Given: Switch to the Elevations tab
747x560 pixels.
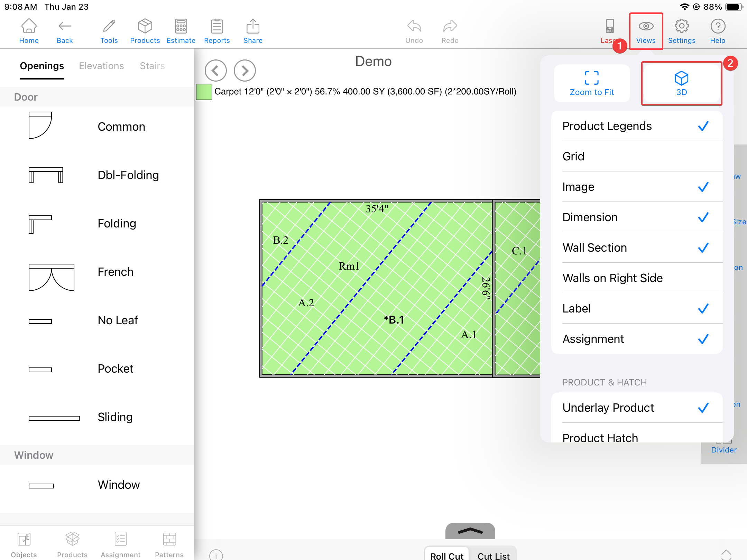Looking at the screenshot, I should [101, 66].
